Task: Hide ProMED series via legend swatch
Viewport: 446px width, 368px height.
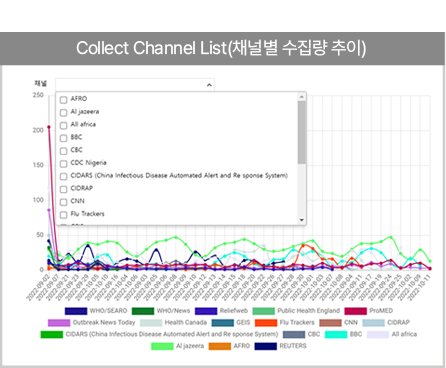Action: click(x=356, y=311)
